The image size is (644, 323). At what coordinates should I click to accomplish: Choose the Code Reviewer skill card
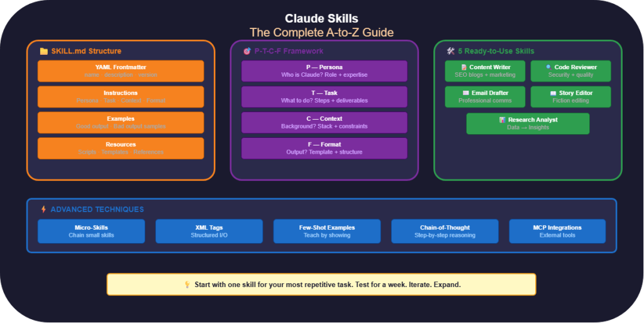(571, 71)
